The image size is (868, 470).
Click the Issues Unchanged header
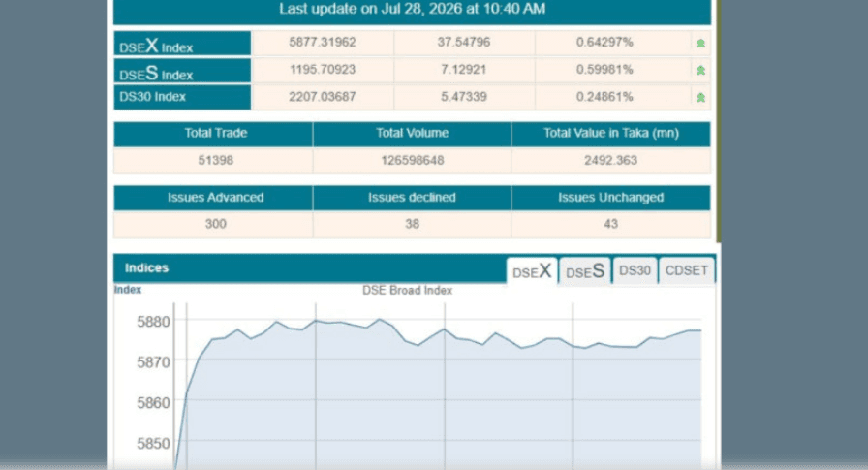[x=611, y=197]
